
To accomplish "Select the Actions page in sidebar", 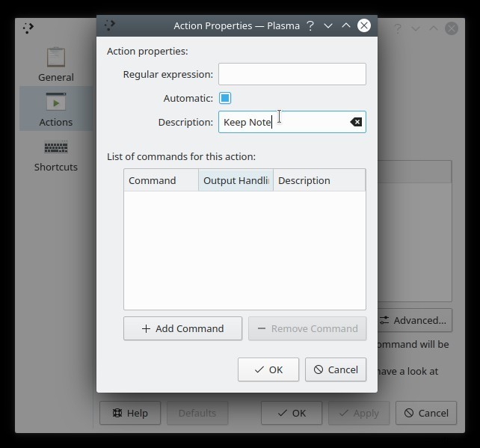I will coord(56,109).
